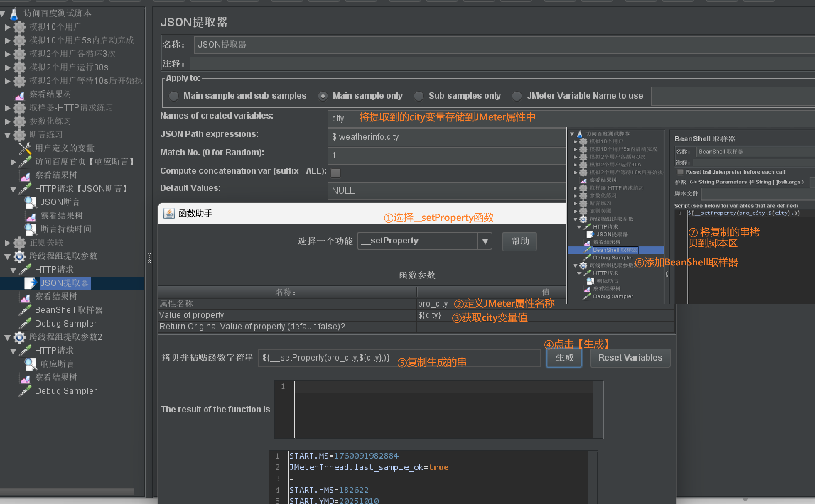
Task: Click the JSON断言 magnifier icon
Action: [x=31, y=202]
